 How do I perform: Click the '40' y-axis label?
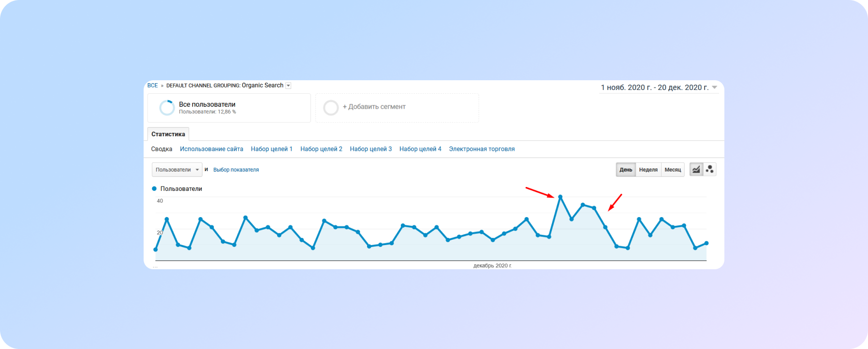pos(160,201)
